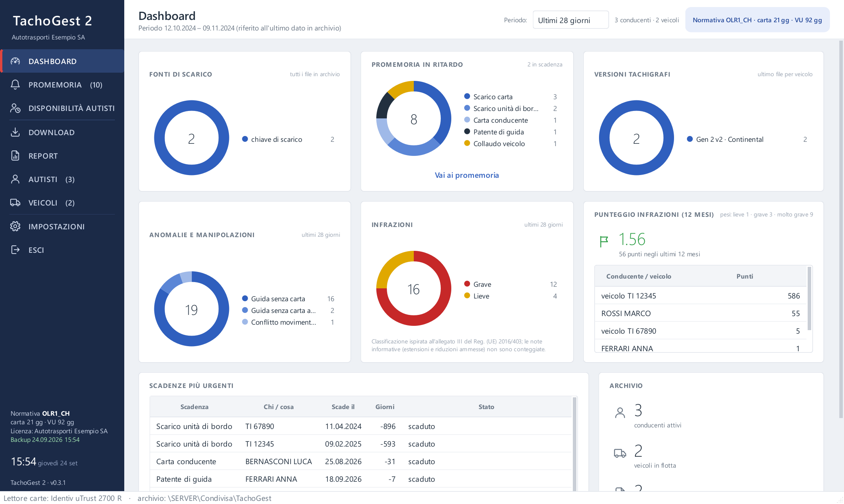Click the Promemoria bell icon
844x504 pixels.
click(15, 84)
